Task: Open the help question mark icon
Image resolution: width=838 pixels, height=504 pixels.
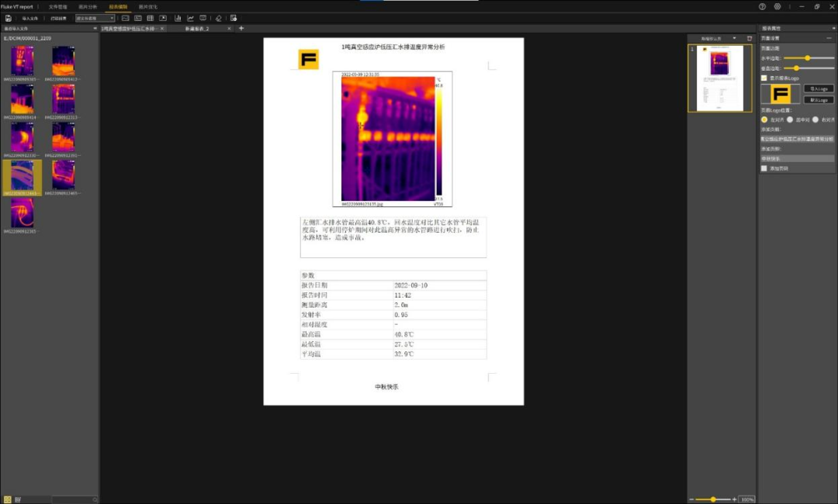Action: (762, 6)
